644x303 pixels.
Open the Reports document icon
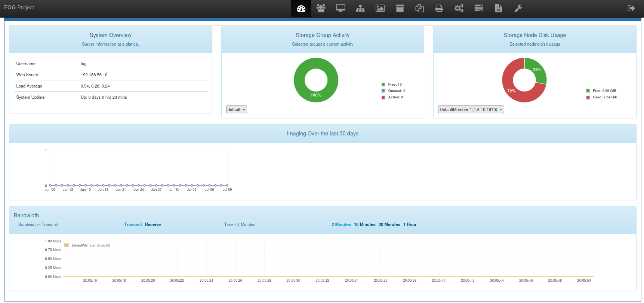(499, 8)
